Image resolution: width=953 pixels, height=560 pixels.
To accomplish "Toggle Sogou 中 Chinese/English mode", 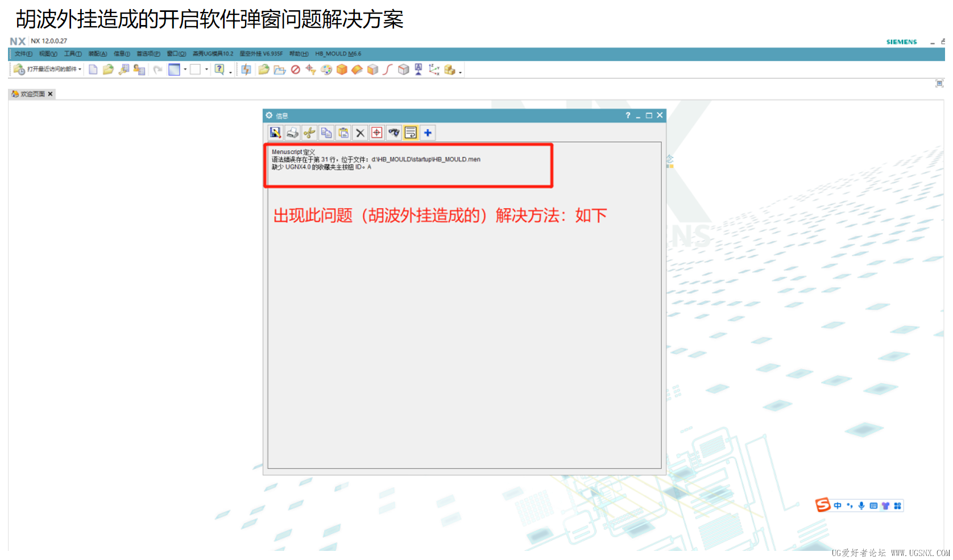I will coord(838,505).
